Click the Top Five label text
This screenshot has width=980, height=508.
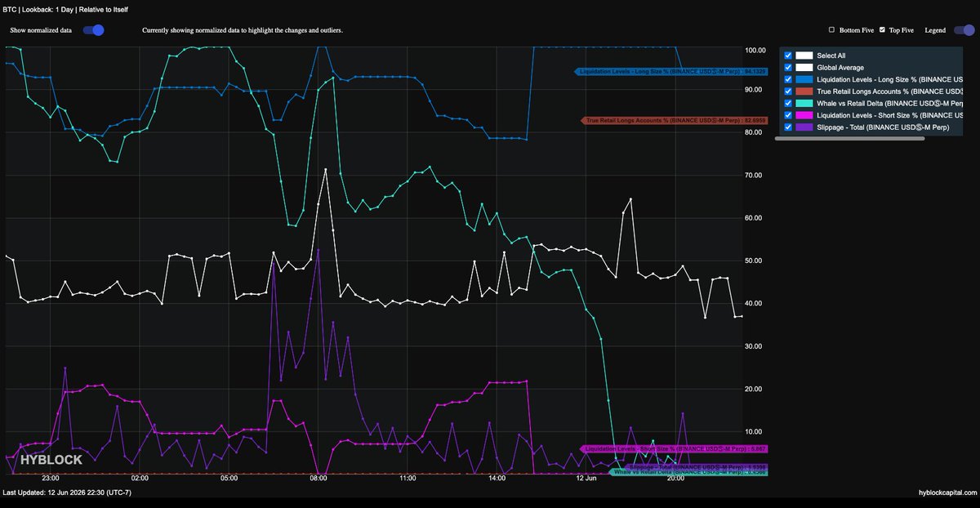[x=902, y=30]
